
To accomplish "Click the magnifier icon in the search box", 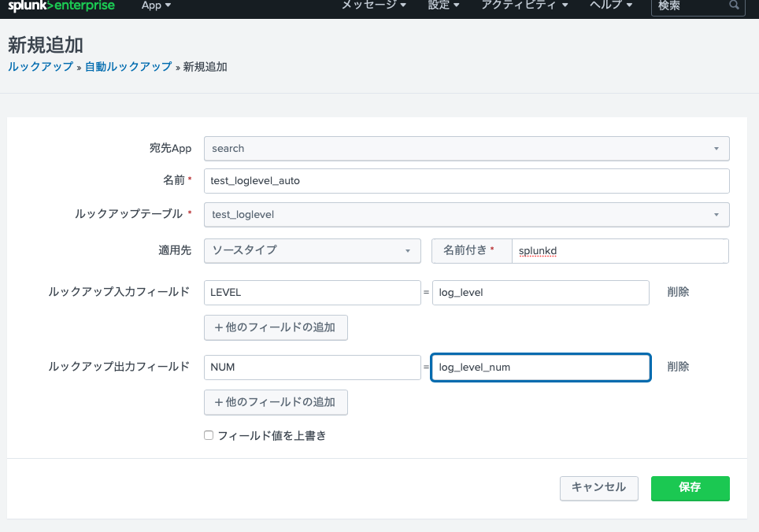I will click(732, 7).
